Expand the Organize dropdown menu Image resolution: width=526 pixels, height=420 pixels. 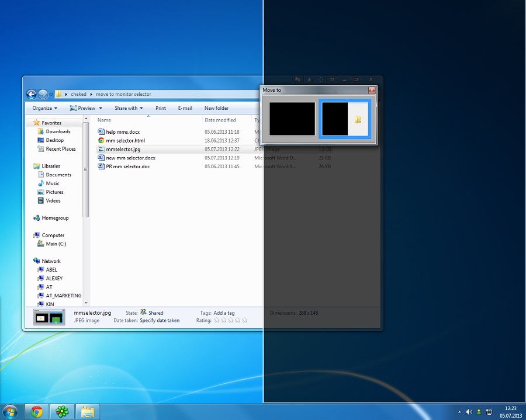click(x=44, y=108)
